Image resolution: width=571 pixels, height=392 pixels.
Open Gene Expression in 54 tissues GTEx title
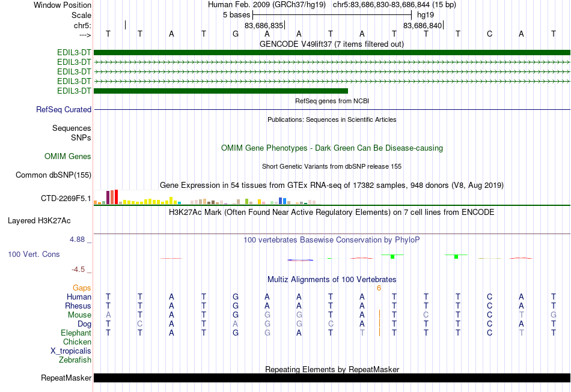tap(332, 185)
